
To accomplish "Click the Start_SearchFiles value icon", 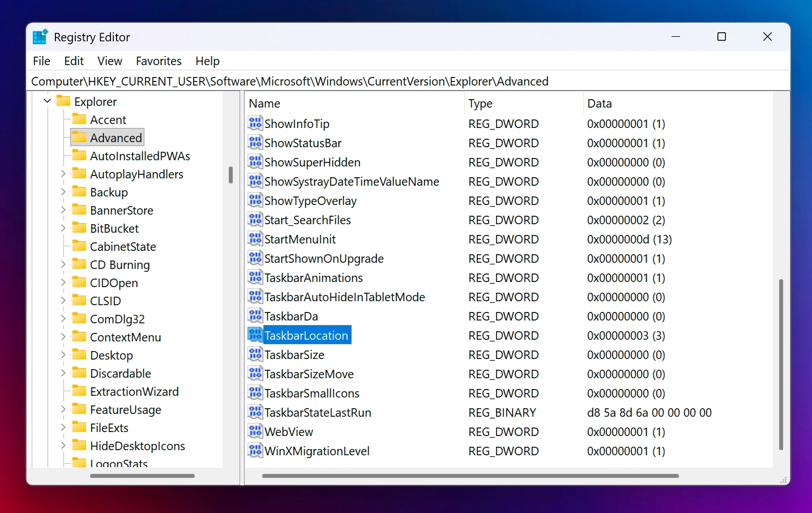I will click(255, 219).
